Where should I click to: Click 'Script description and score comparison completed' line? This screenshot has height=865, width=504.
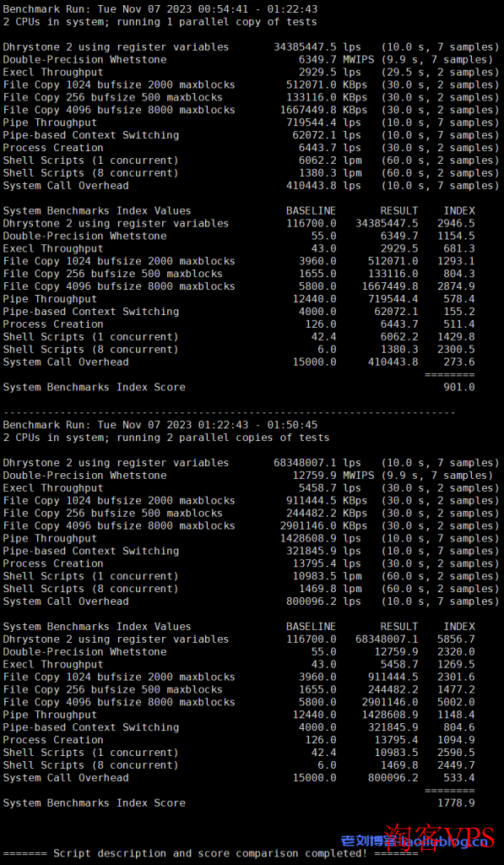click(x=210, y=853)
